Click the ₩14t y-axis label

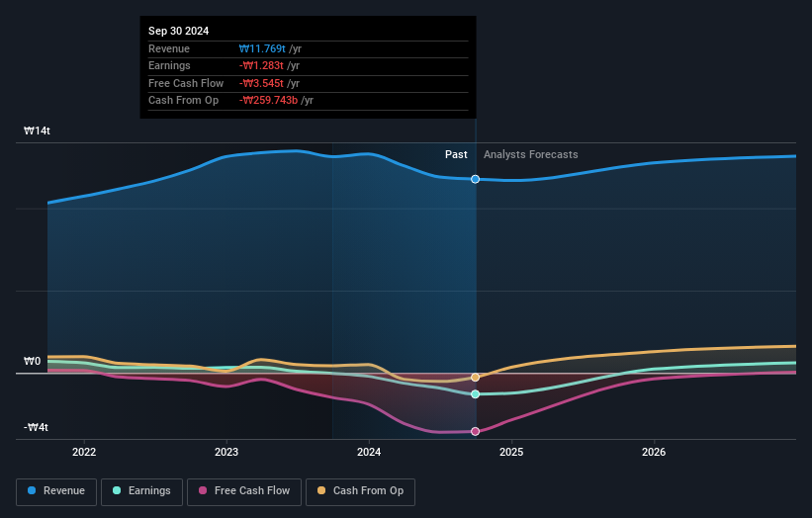tap(37, 130)
